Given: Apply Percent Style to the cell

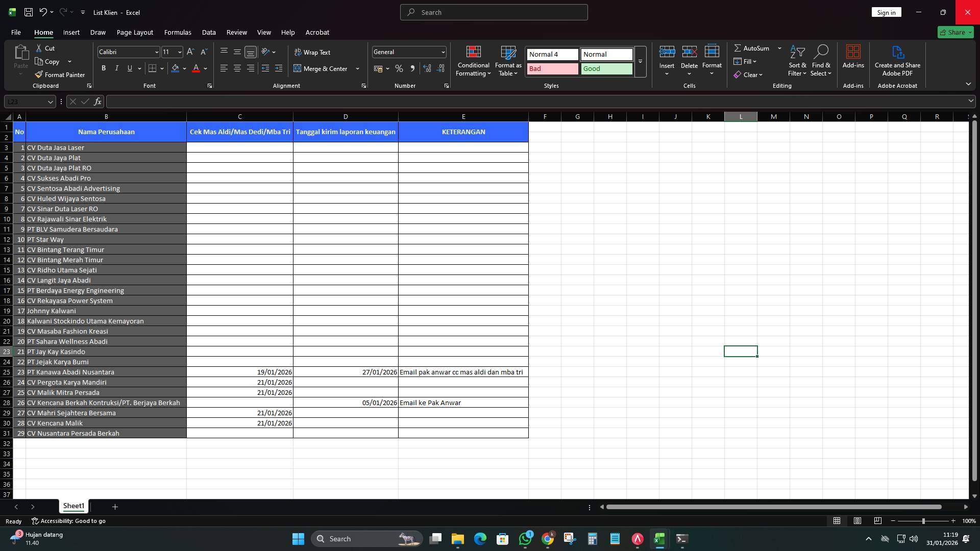Looking at the screenshot, I should point(399,68).
